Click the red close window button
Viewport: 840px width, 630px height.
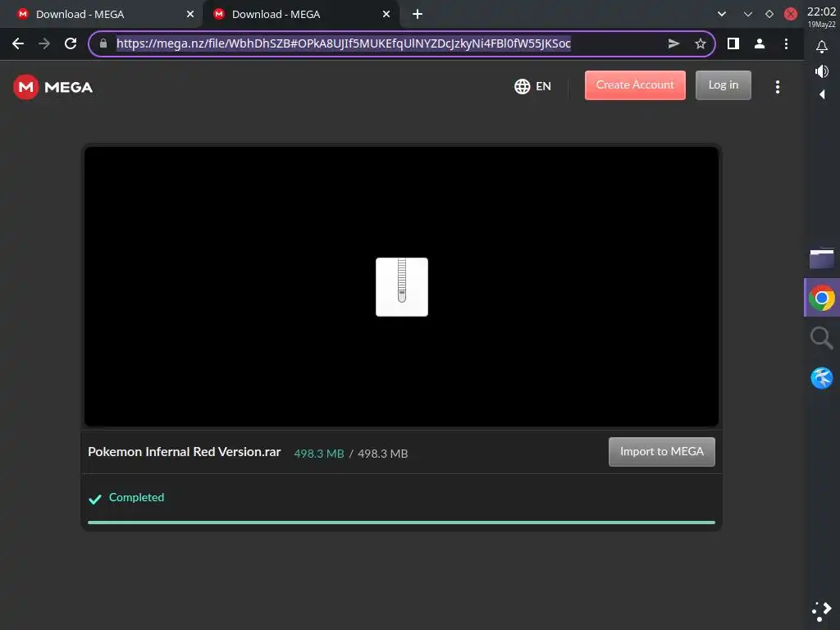click(x=791, y=14)
